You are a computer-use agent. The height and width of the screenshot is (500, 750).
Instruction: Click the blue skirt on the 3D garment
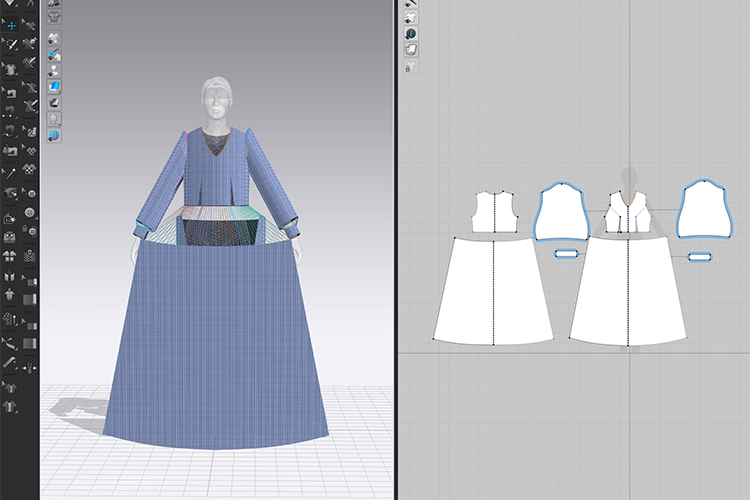tap(217, 350)
